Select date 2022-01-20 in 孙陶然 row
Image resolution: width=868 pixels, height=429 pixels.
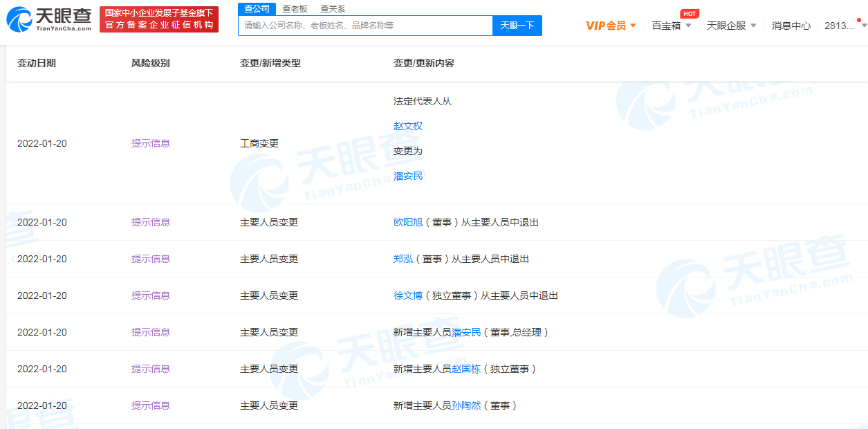42,405
